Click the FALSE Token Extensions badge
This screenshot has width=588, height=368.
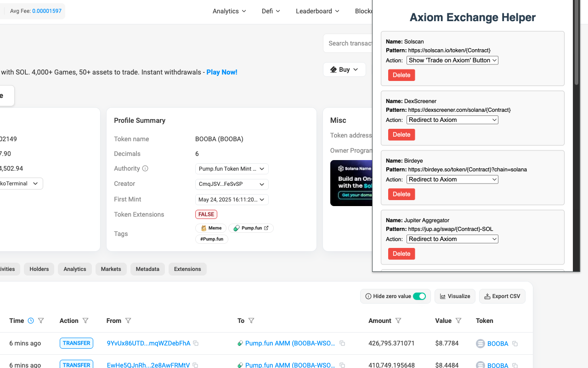pyautogui.click(x=206, y=214)
